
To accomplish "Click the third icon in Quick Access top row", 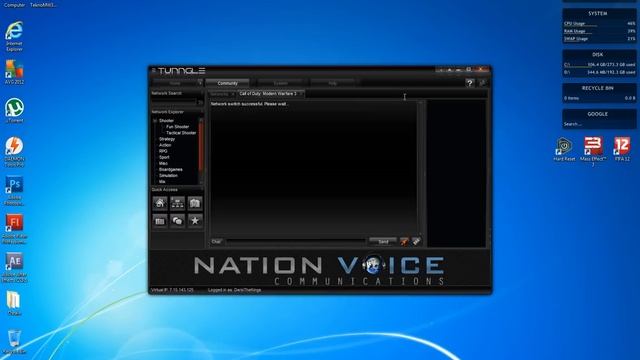I will click(x=195, y=203).
